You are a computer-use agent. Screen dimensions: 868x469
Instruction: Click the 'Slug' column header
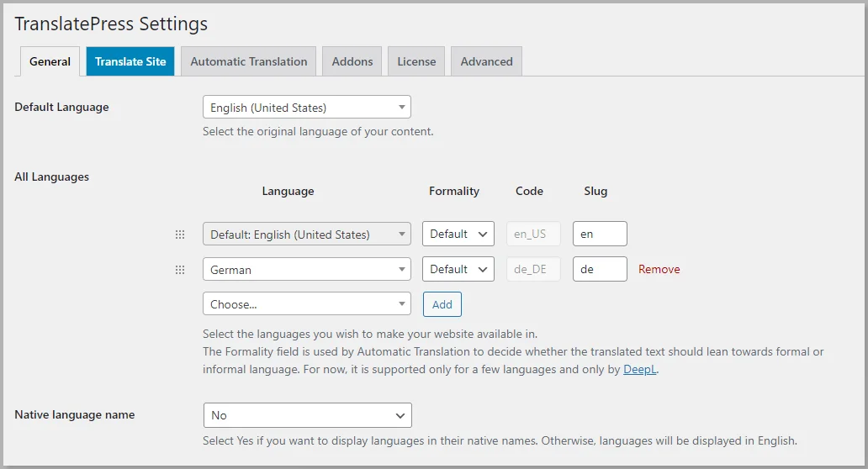click(x=595, y=191)
